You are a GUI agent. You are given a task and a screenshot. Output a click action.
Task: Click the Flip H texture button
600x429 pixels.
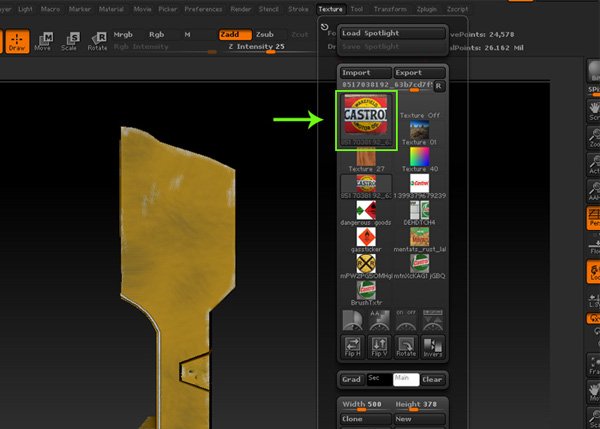click(352, 347)
